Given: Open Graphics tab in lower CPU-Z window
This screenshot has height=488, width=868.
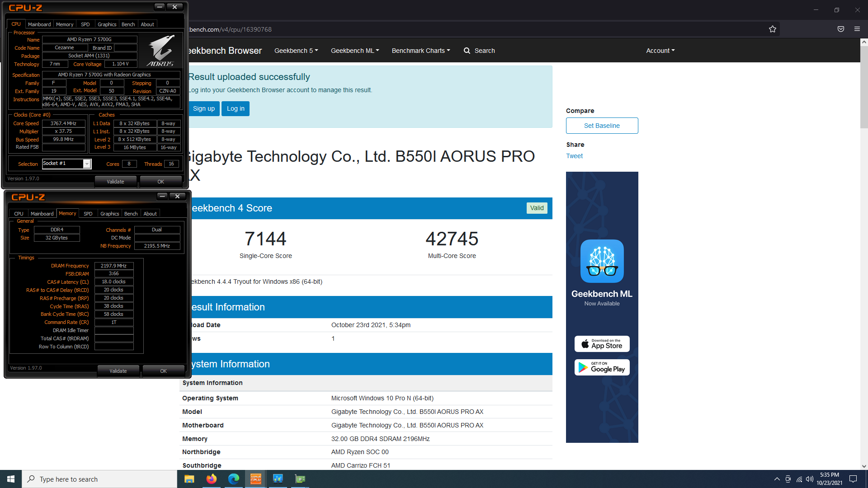Looking at the screenshot, I should (110, 214).
